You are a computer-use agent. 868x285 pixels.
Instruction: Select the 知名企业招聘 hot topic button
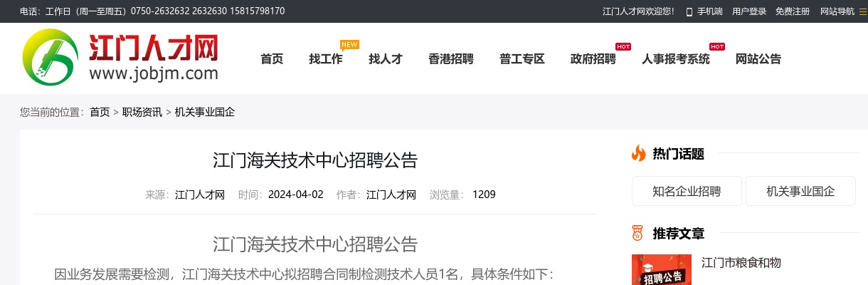pos(687,191)
